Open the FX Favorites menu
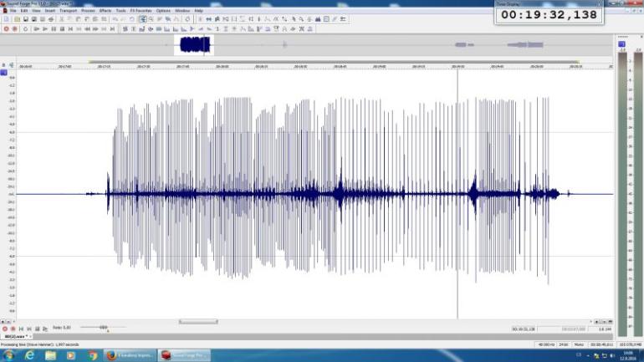The width and height of the screenshot is (644, 362). pos(141,10)
